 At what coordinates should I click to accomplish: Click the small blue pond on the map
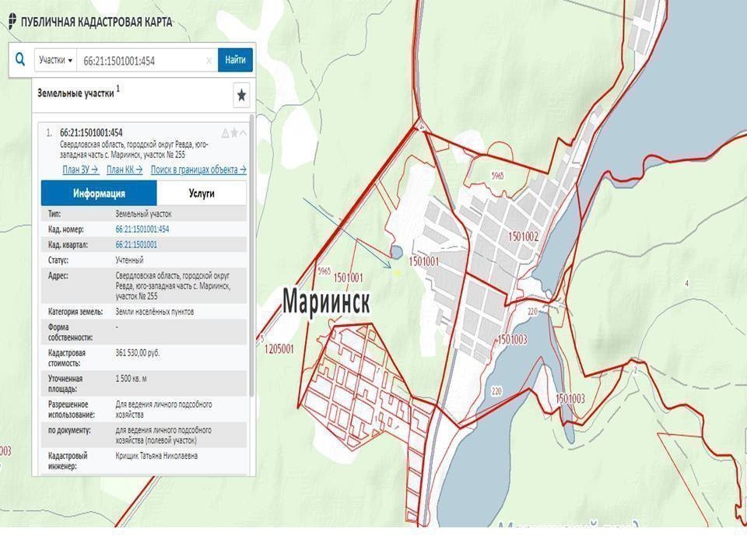click(396, 252)
